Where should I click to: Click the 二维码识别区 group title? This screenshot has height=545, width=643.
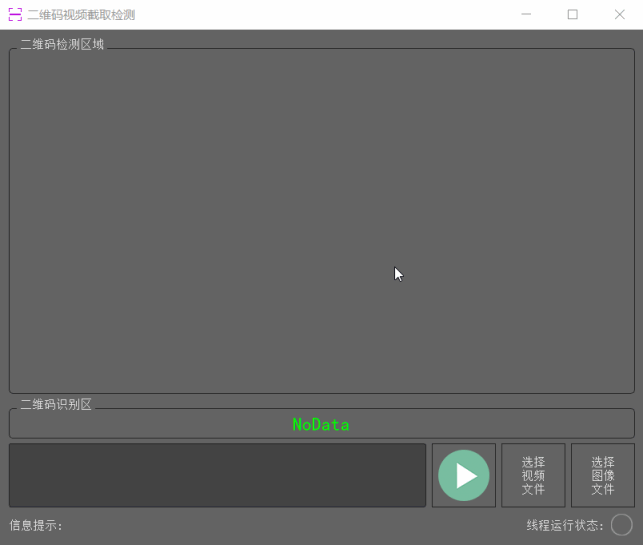pyautogui.click(x=56, y=405)
